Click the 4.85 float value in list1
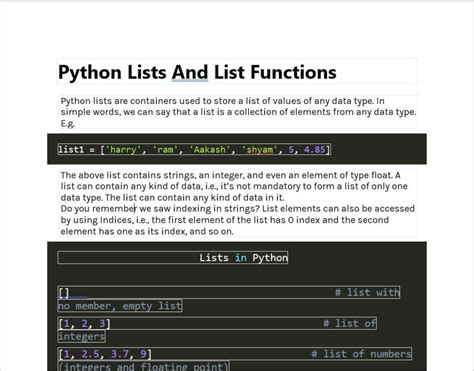474x371 pixels. (314, 149)
